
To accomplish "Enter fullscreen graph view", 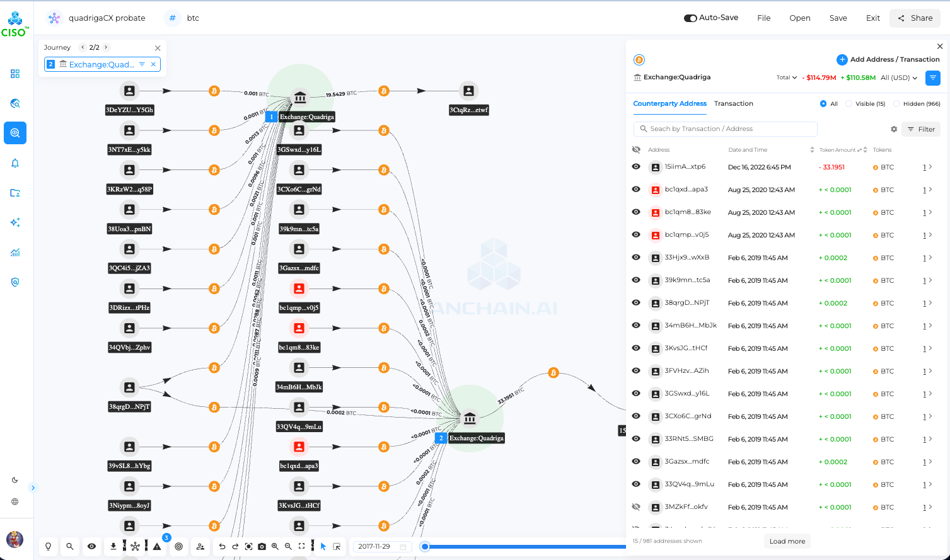I will [301, 547].
